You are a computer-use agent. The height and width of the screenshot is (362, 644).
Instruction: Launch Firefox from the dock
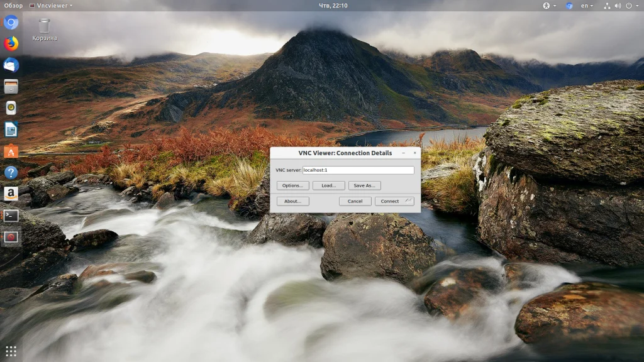[x=11, y=44]
